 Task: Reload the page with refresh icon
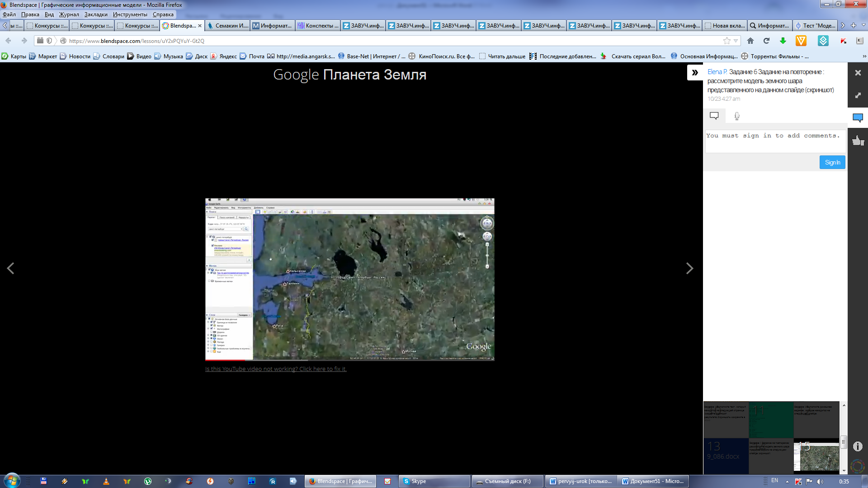766,41
